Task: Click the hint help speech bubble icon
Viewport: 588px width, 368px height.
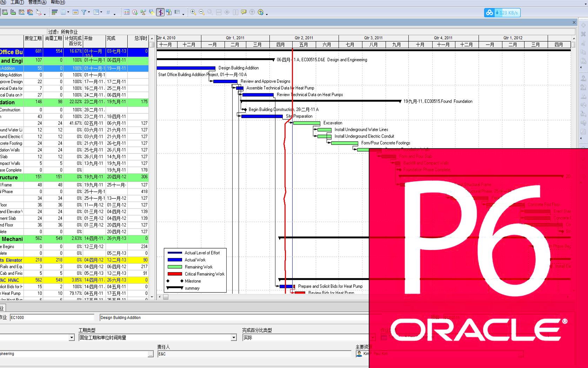Action: pos(244,12)
